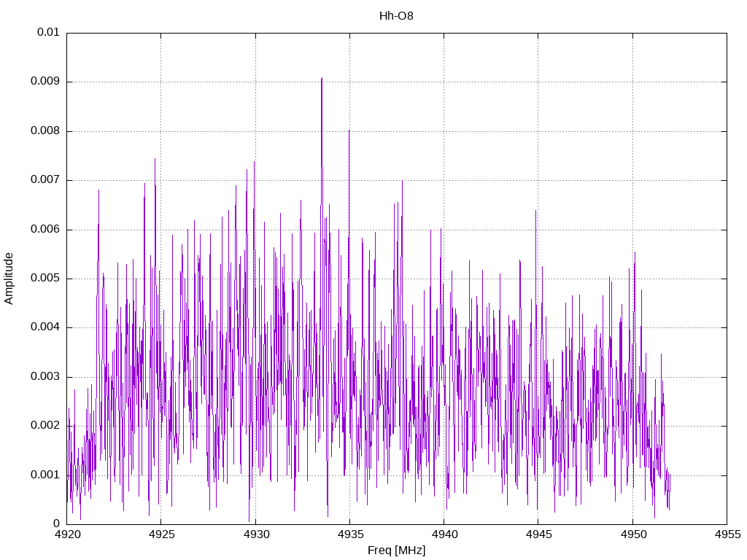Click the peak tip at 4935 MHz
Image resolution: width=747 pixels, height=560 pixels.
tap(349, 131)
